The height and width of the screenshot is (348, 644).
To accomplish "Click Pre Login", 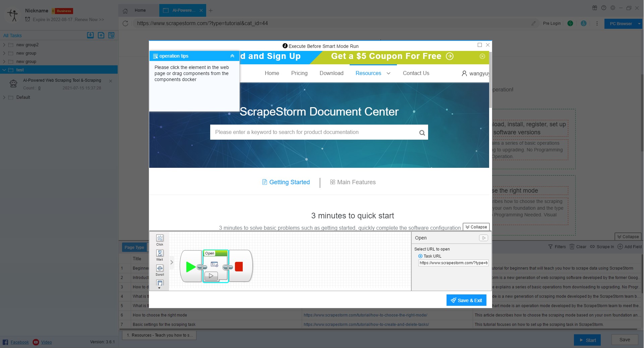I will click(551, 23).
